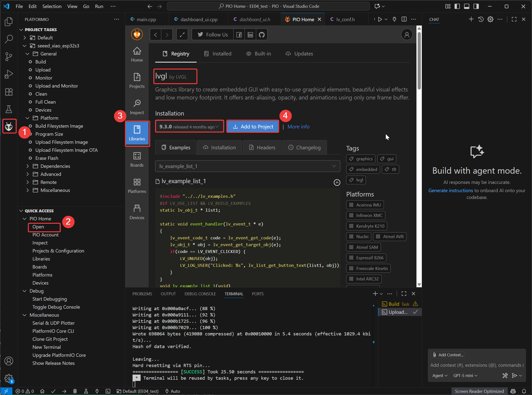The image size is (532, 395).
Task: Click the PlatformIO Upload arrow in status bar
Action: pos(64,391)
